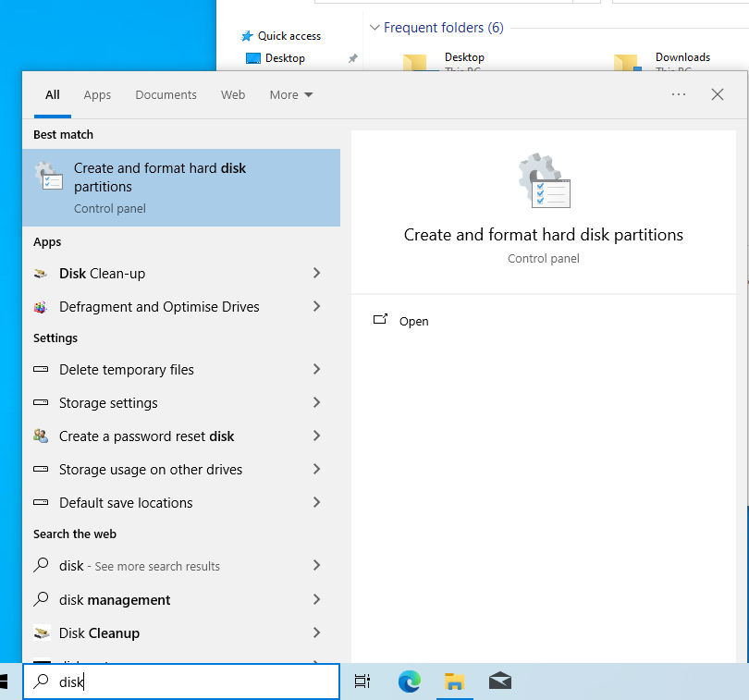The image size is (749, 700).
Task: Select Disk Clean-up app result
Action: click(x=181, y=274)
